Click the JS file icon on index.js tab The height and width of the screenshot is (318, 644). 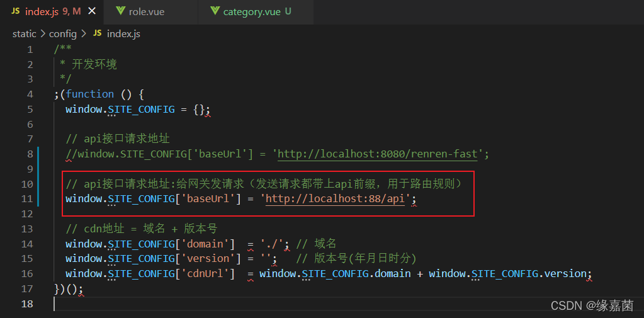[15, 11]
